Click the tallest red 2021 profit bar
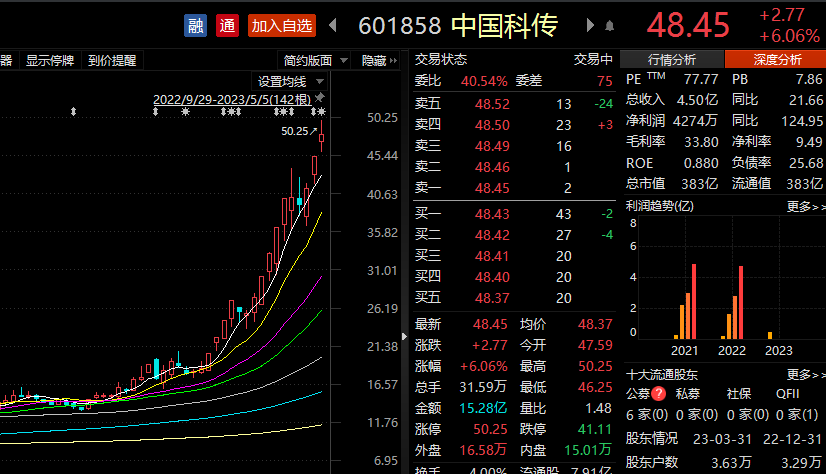Viewport: 826px width, 474px height. [694, 301]
